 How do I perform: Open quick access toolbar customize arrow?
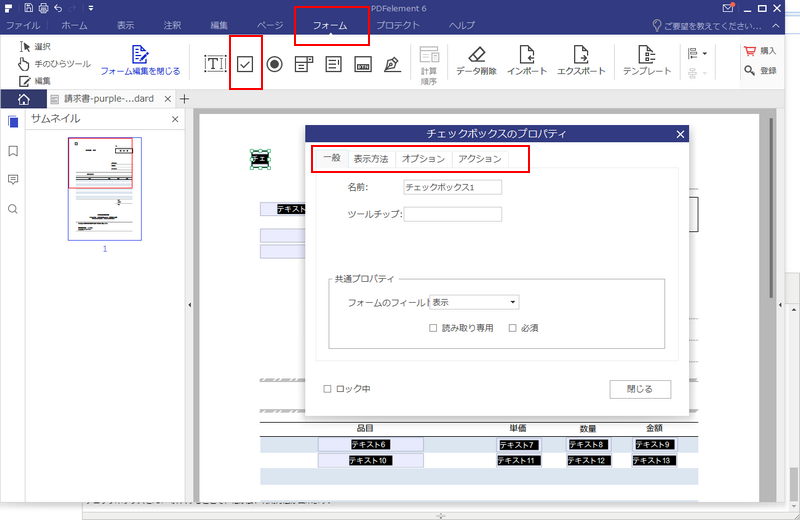tap(90, 8)
